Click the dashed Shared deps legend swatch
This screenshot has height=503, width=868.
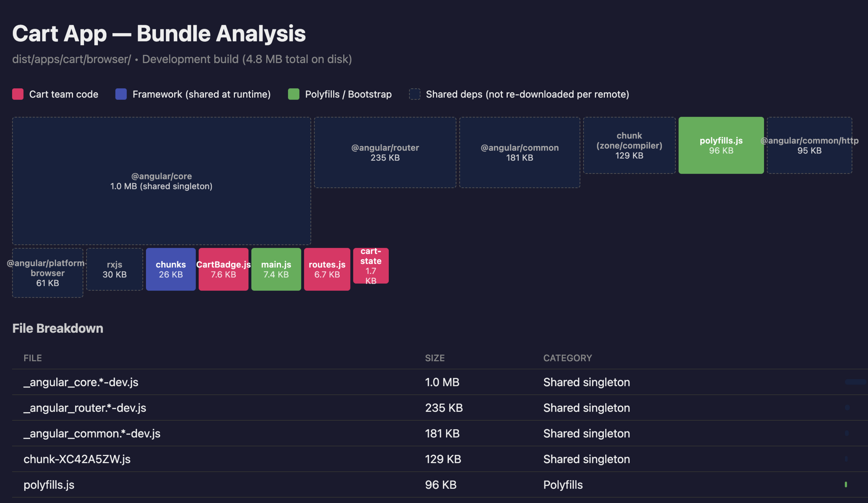pos(414,94)
